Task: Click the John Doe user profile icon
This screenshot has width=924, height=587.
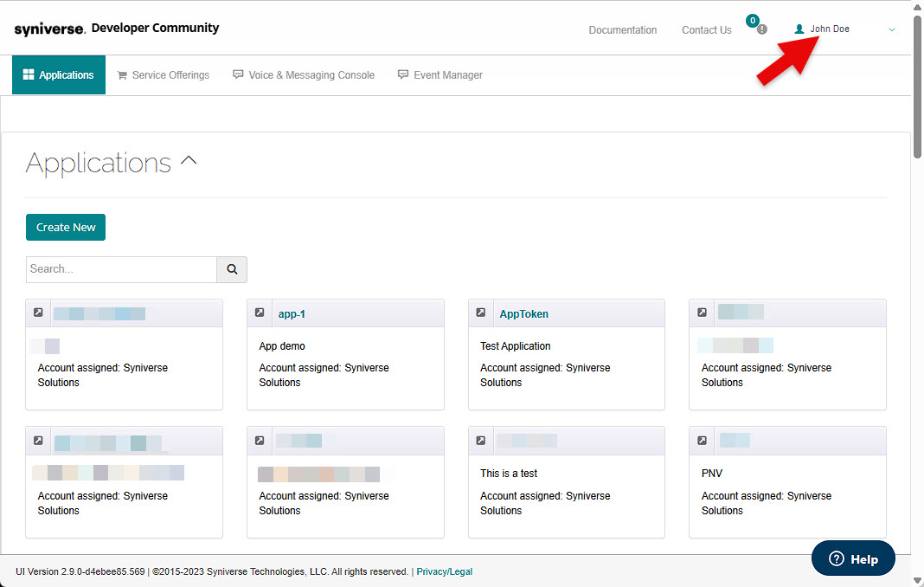Action: (799, 29)
